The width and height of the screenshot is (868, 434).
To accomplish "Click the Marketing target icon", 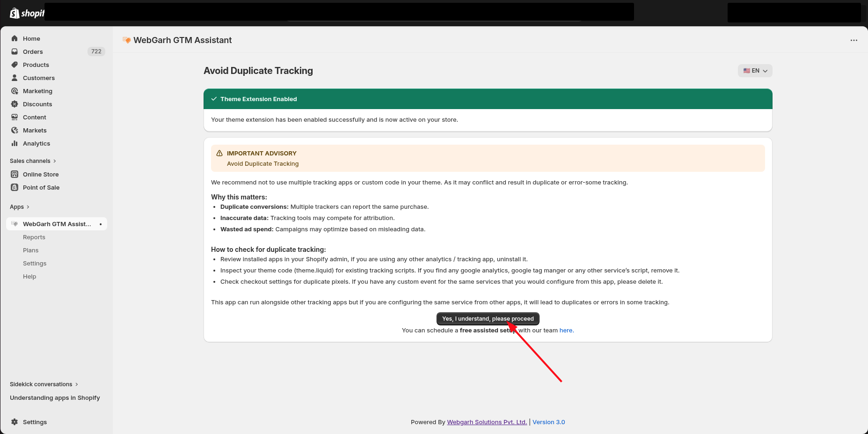I will coord(15,91).
